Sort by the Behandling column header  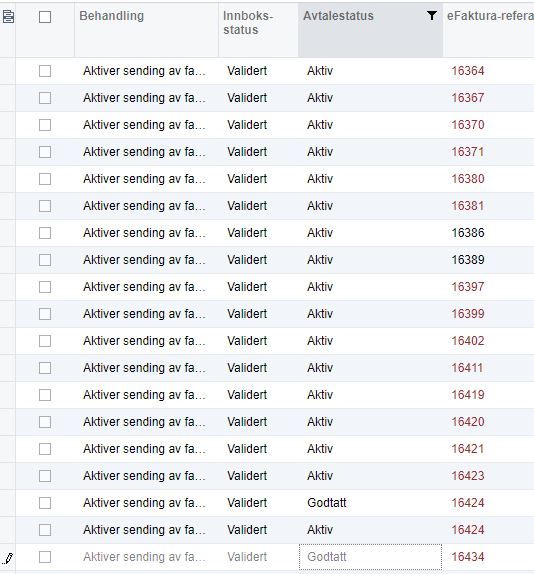click(x=111, y=16)
